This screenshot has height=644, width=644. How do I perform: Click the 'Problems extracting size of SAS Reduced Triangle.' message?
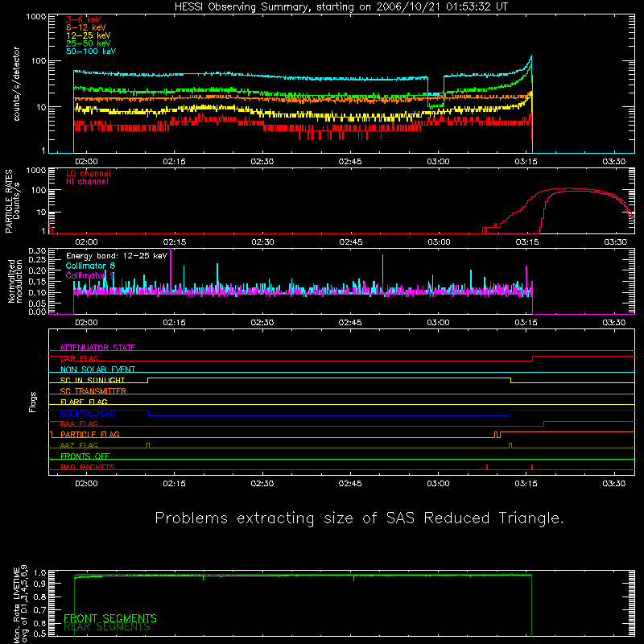pyautogui.click(x=359, y=518)
